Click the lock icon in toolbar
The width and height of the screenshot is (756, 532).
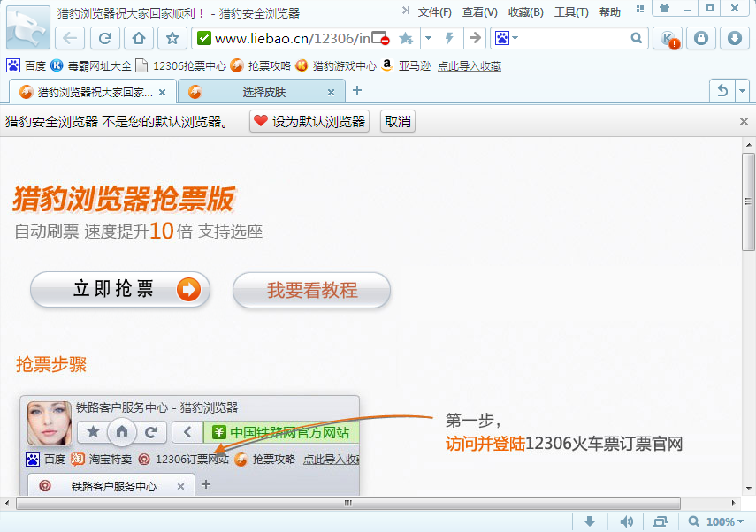pos(701,38)
